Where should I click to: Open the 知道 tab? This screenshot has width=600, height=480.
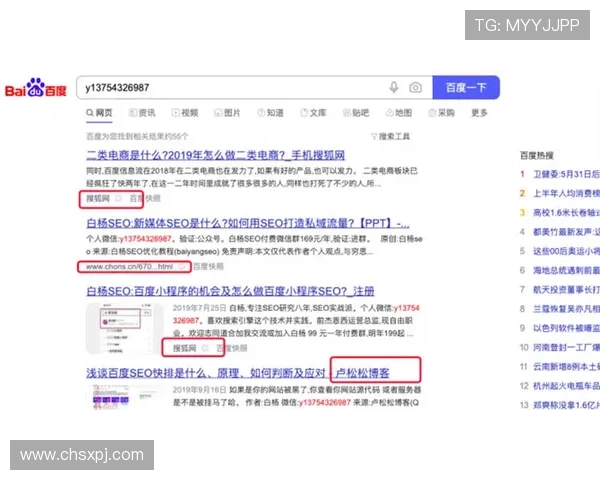click(x=271, y=113)
